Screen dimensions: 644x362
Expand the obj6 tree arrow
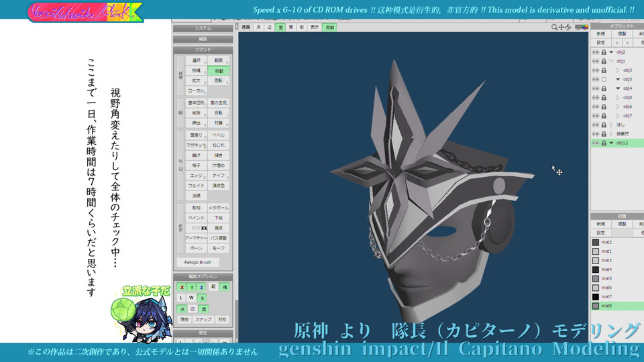618,107
